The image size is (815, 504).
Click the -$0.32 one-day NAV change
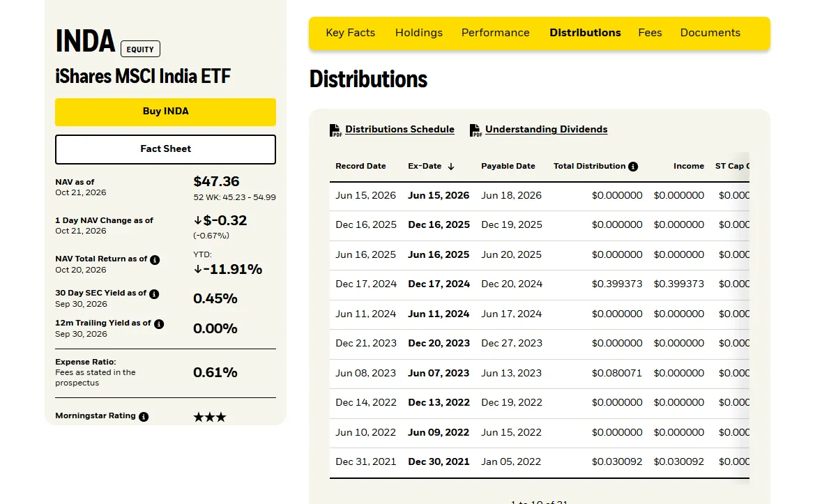220,221
